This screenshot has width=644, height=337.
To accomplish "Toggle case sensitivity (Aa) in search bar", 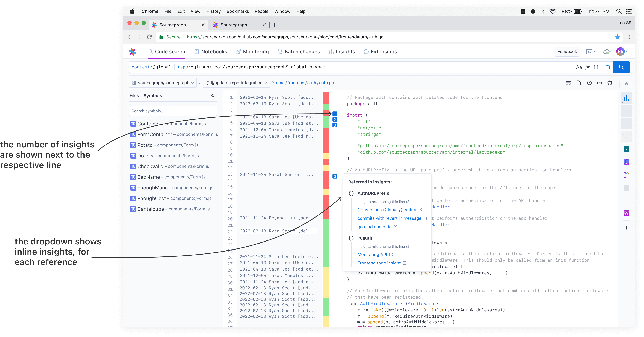I will tap(579, 67).
